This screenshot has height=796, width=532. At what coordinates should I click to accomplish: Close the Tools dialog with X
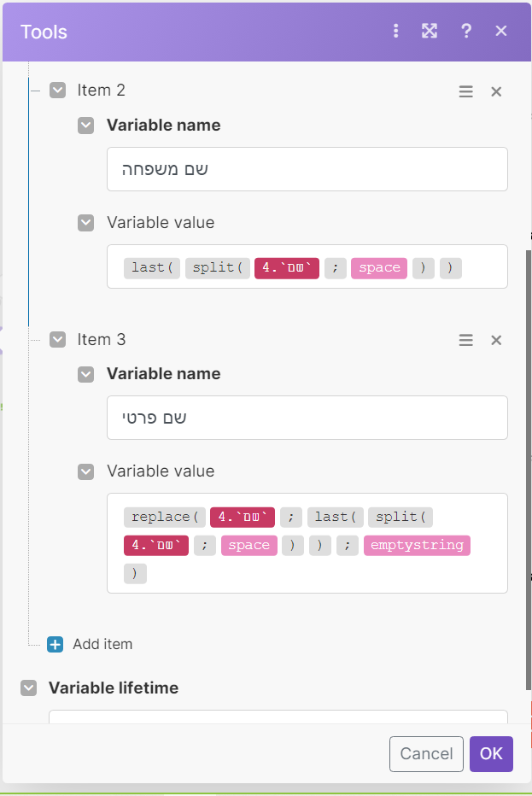[501, 32]
